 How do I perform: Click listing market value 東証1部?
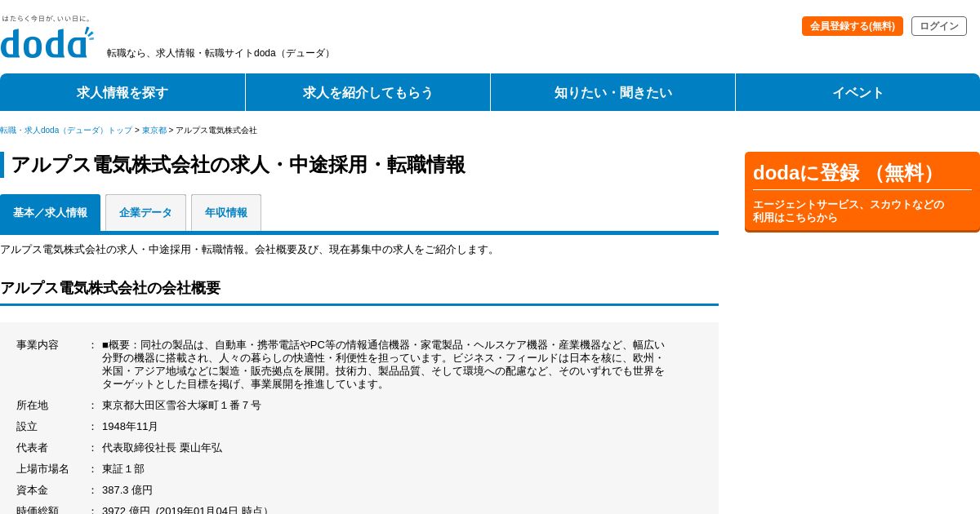tap(123, 469)
